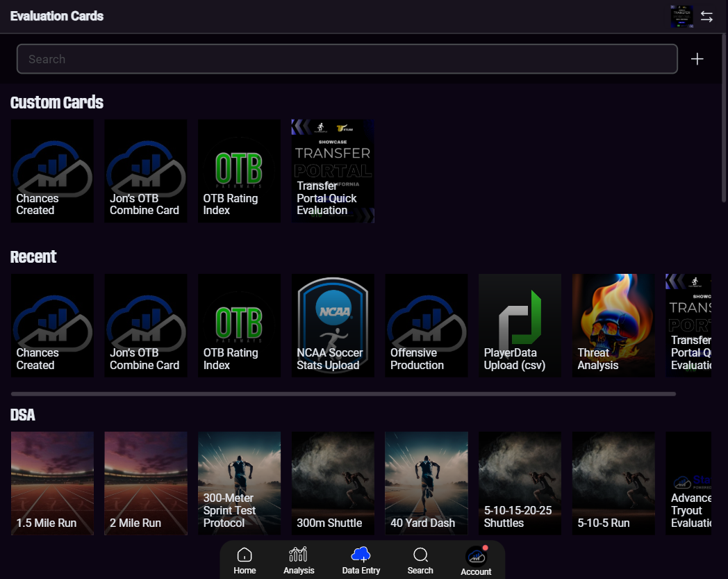Open Account in bottom navigation
Viewport: 728px width, 579px height.
click(x=476, y=561)
